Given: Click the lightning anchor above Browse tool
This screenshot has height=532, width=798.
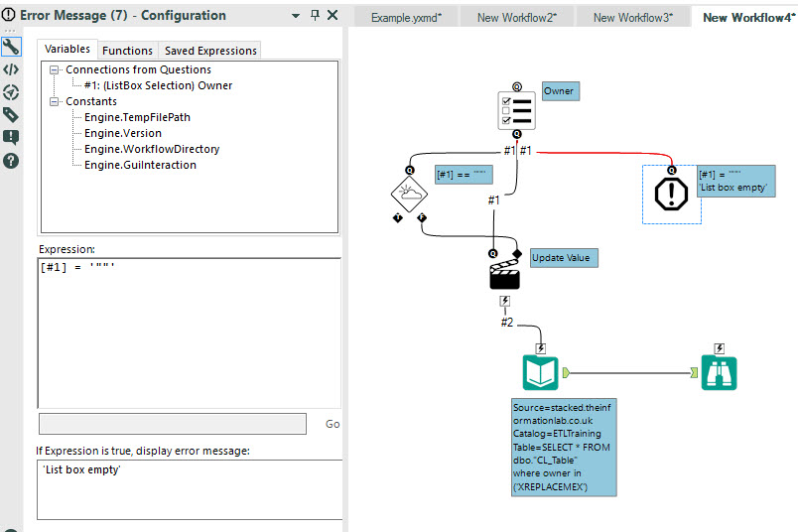Looking at the screenshot, I should [x=720, y=348].
